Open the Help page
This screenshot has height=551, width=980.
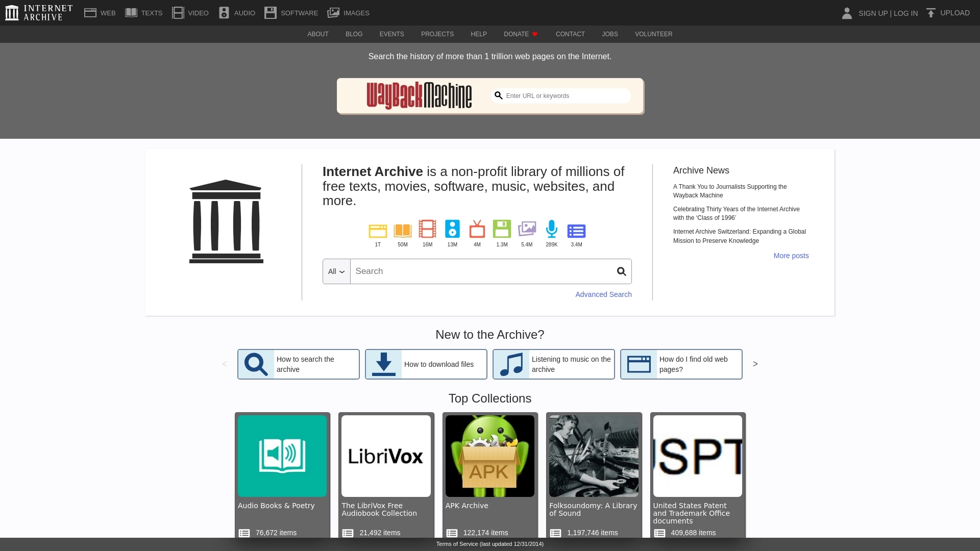coord(479,34)
